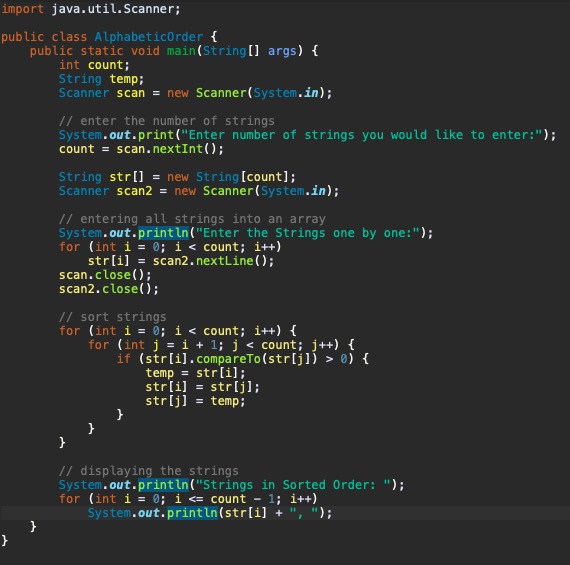Click comment "// entering all strings into an array"
570x565 pixels.
pyautogui.click(x=192, y=219)
